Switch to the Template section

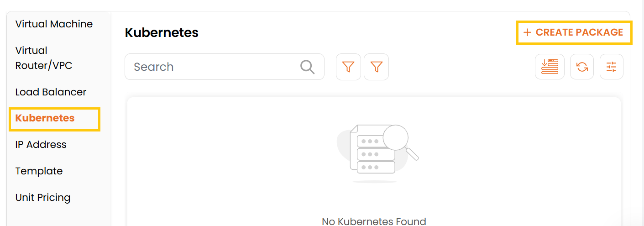point(39,171)
